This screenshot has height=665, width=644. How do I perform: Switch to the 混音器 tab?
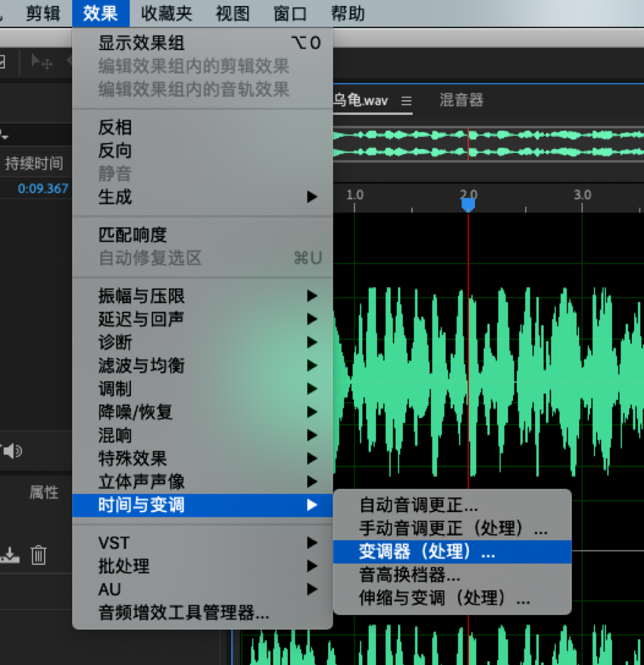461,100
